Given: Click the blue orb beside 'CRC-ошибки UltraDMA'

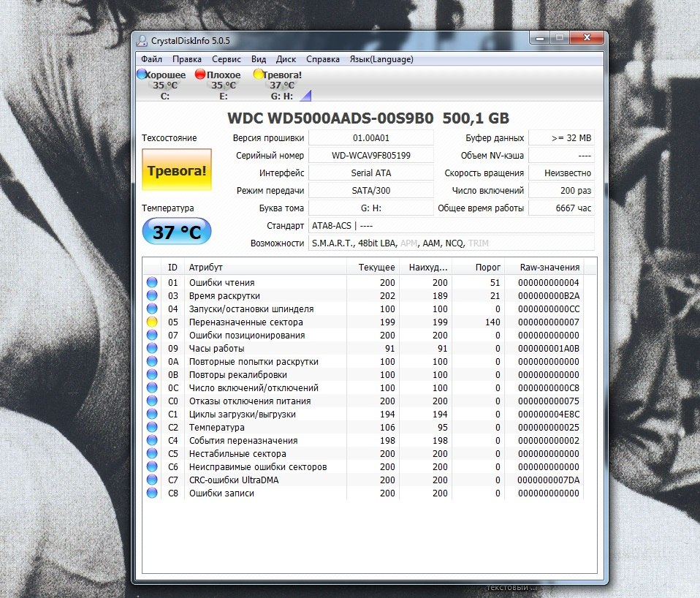Looking at the screenshot, I should 152,480.
